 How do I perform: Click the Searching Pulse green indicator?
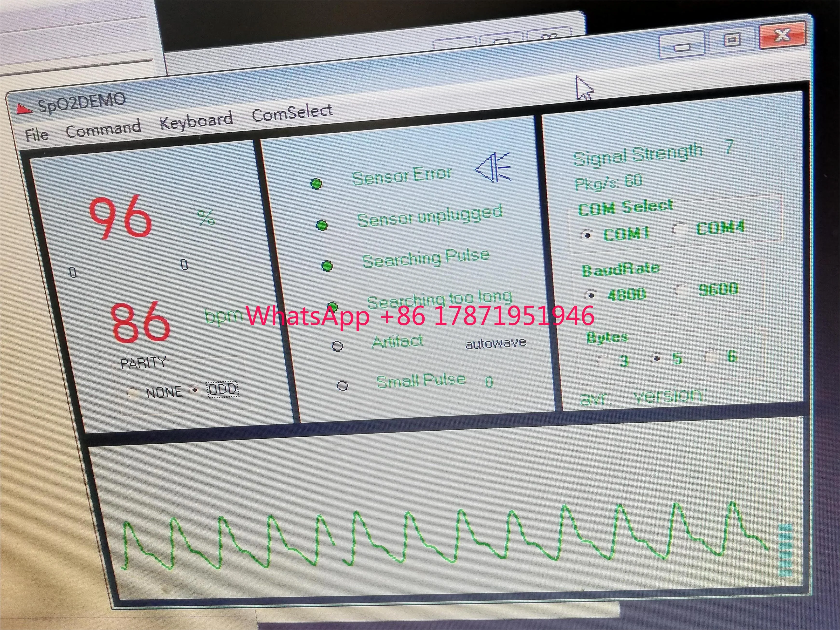pyautogui.click(x=327, y=266)
